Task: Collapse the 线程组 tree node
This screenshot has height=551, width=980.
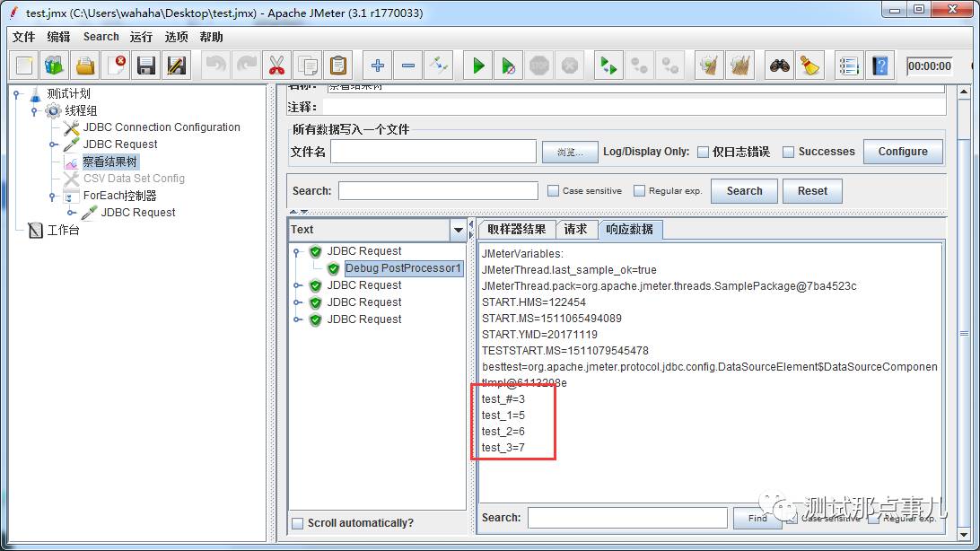Action: click(35, 111)
